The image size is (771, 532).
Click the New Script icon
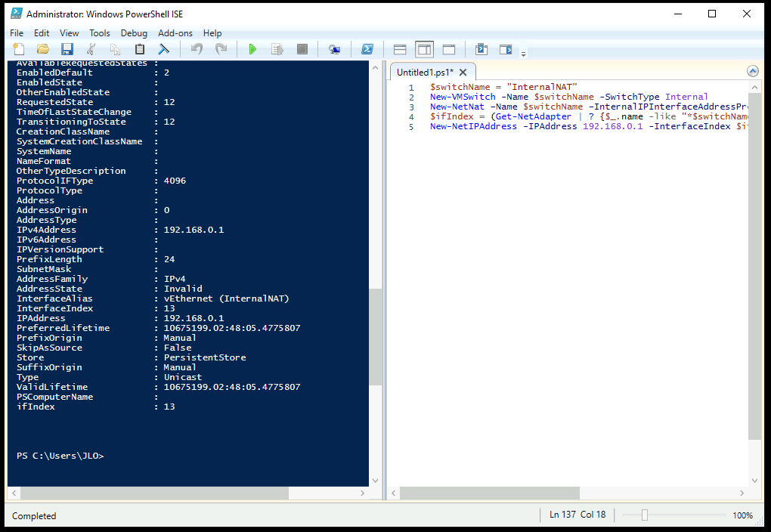(x=19, y=49)
